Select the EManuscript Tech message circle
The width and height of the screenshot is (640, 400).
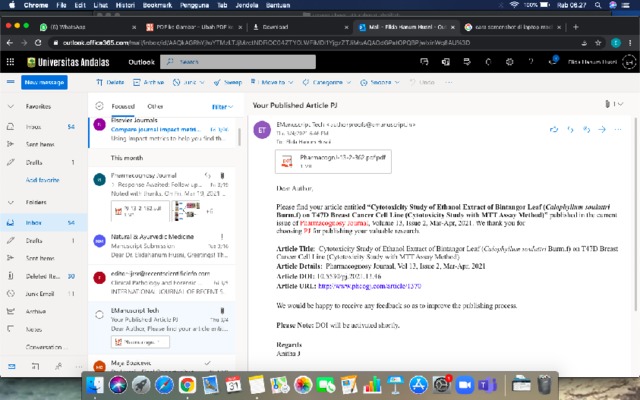(99, 315)
